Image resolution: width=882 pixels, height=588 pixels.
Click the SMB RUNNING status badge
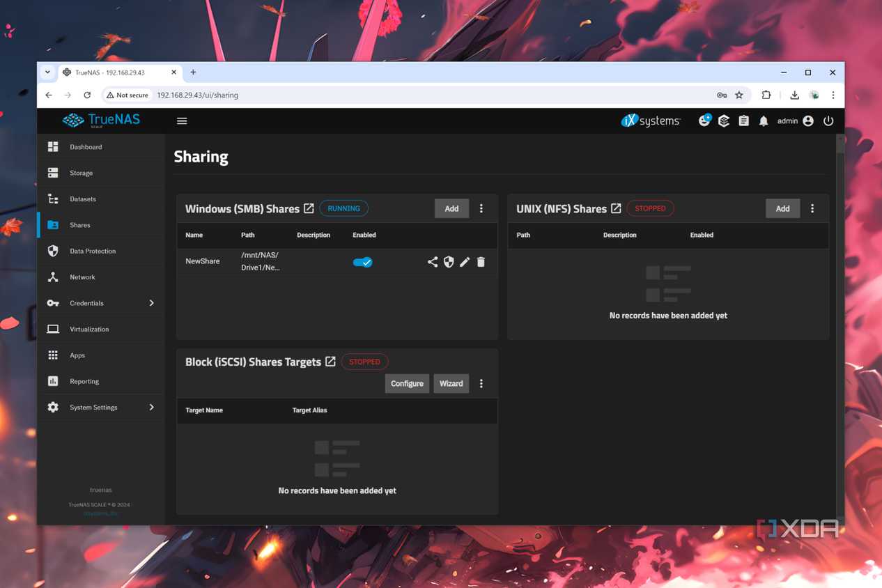344,208
